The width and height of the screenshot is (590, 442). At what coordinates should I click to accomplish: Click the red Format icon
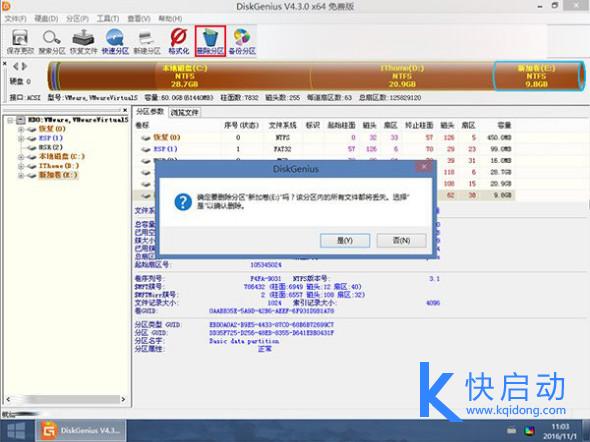tap(178, 41)
